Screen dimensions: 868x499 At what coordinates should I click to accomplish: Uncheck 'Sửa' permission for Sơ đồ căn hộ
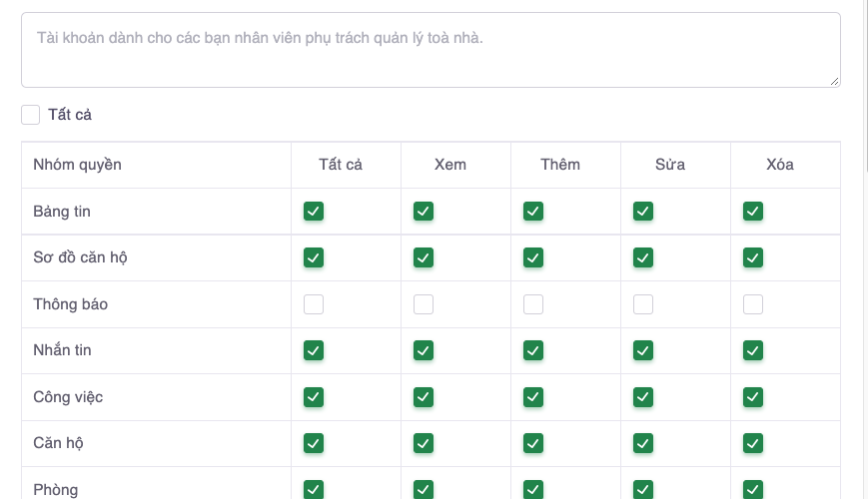[x=643, y=257]
